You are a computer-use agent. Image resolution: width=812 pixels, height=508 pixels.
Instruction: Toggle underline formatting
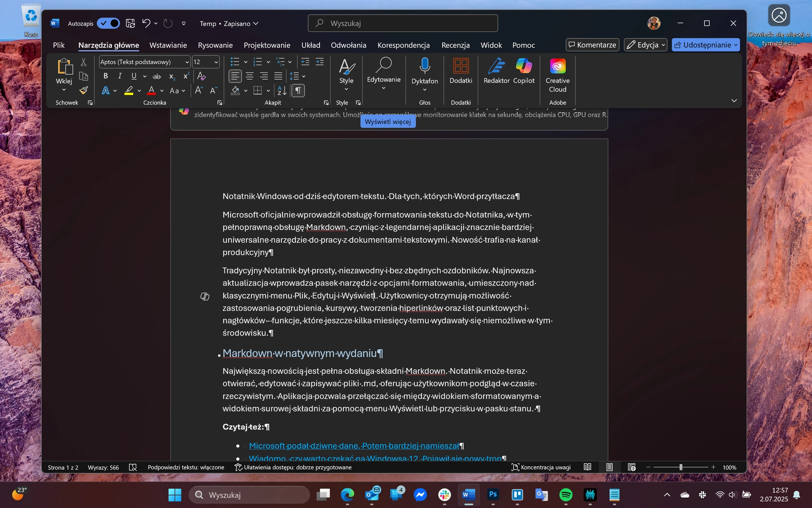point(134,76)
